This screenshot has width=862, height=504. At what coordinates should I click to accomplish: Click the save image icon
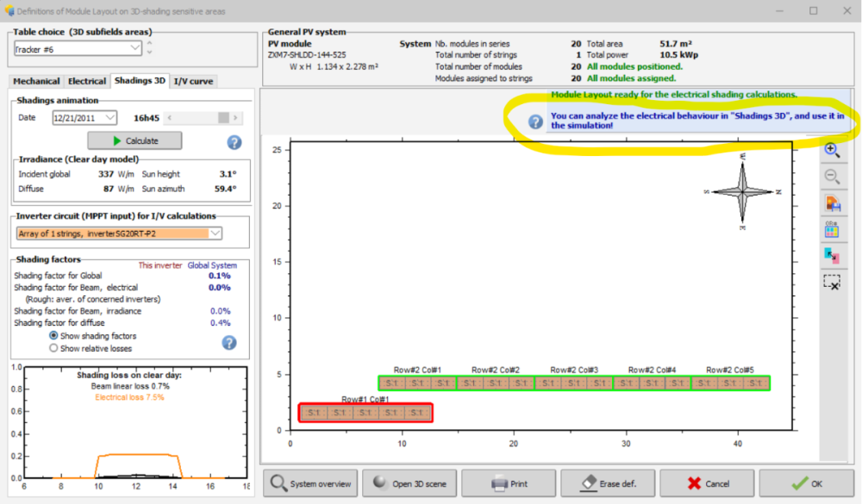pyautogui.click(x=832, y=203)
